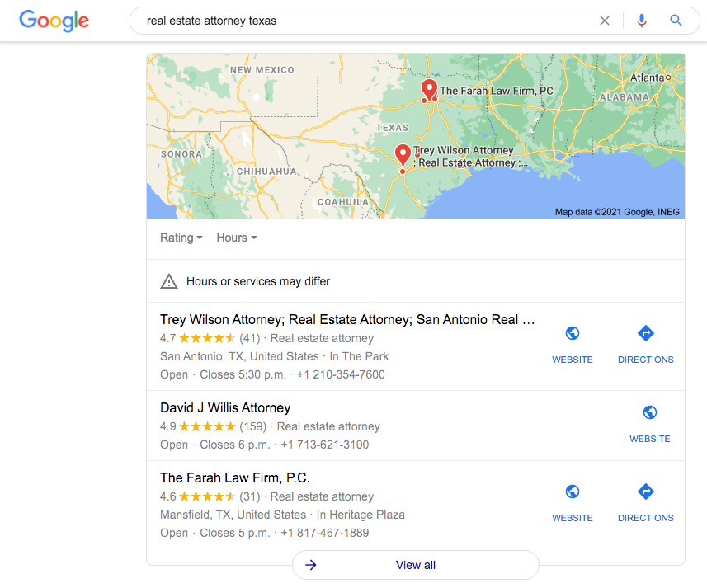Open the Trey Wilson Attorney listing title
Screen dimensions: 707x588
tap(347, 319)
